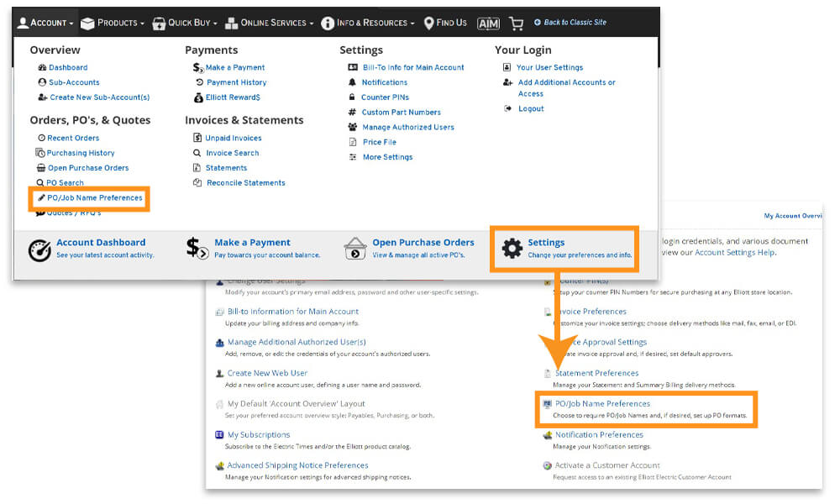Open Your User Settings
The height and width of the screenshot is (504, 840).
click(549, 67)
